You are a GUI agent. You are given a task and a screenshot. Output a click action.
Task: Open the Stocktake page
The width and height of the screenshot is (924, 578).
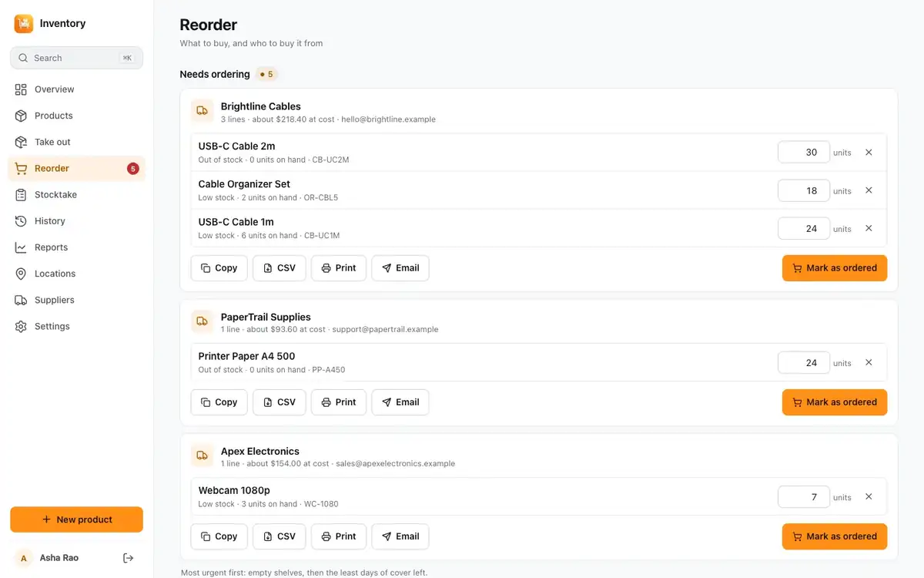[x=76, y=195]
